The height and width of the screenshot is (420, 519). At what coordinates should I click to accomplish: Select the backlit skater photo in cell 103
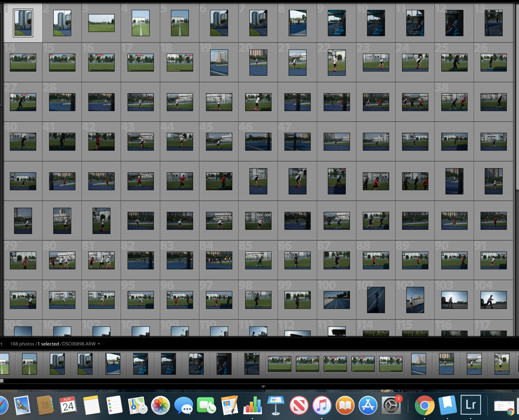click(x=454, y=300)
